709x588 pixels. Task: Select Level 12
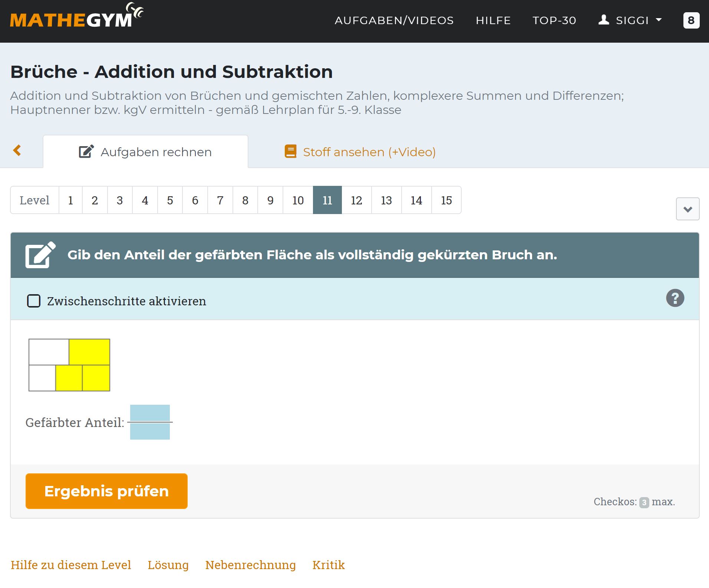pos(356,200)
